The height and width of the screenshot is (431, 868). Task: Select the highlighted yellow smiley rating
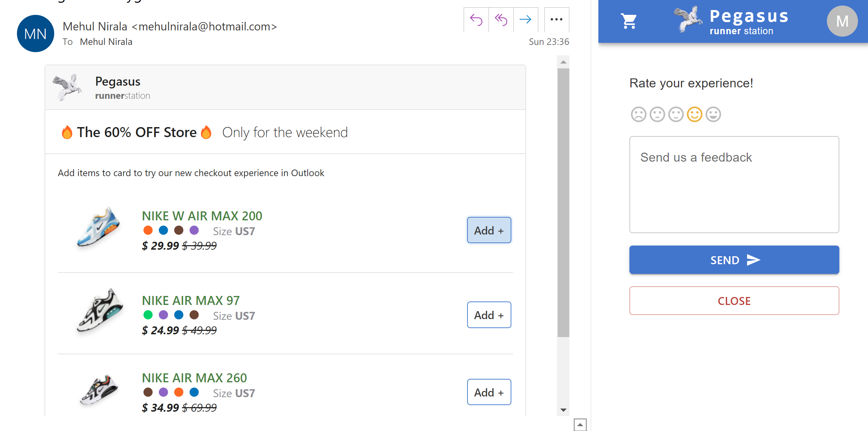point(694,114)
